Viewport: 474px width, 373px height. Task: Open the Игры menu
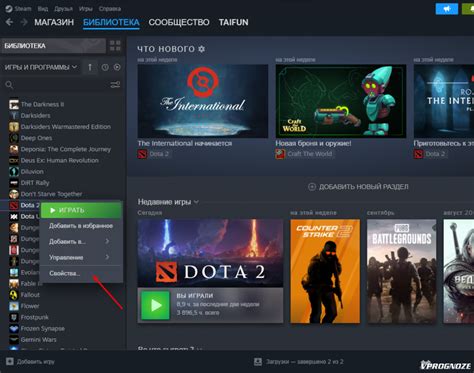coord(86,9)
